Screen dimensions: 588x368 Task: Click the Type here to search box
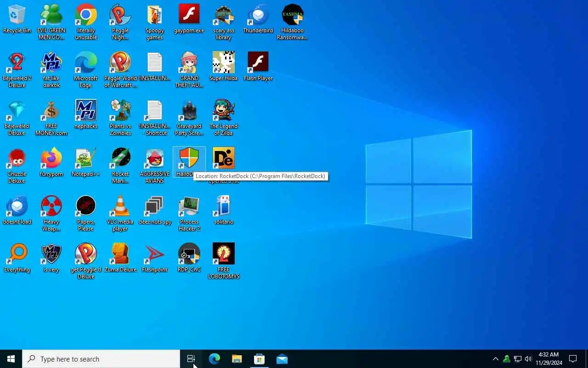click(101, 359)
